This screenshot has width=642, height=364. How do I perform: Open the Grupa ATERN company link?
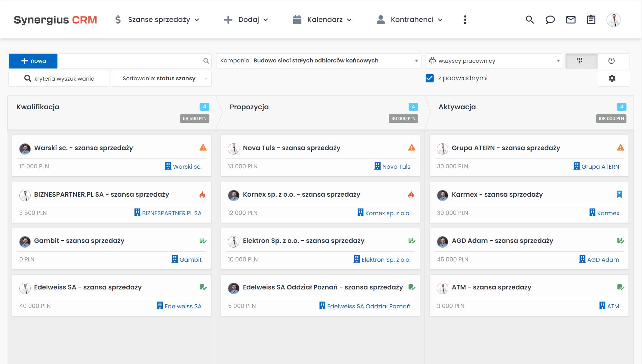coord(600,167)
